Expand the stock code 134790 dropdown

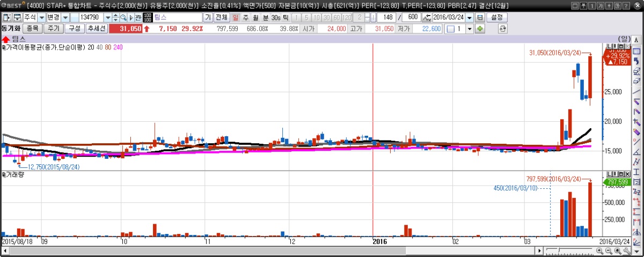(108, 17)
